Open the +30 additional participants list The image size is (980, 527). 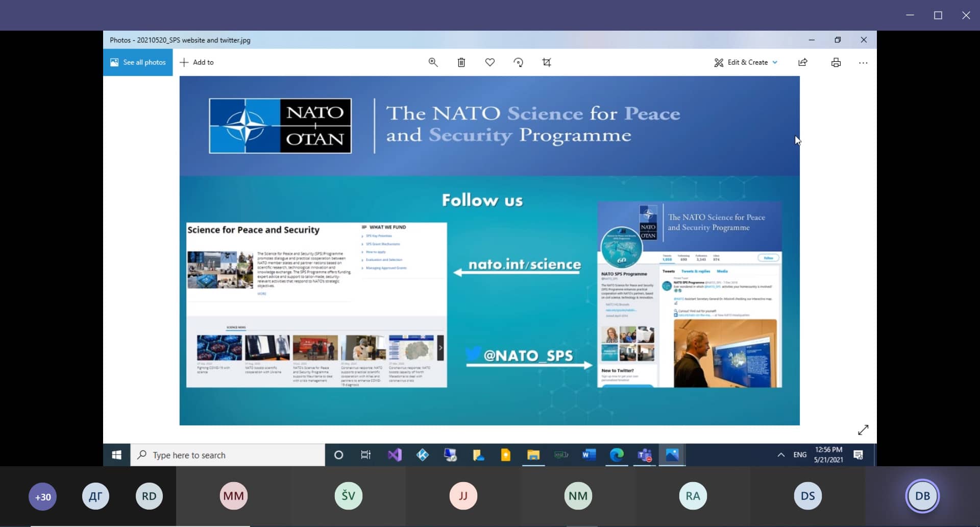click(43, 496)
